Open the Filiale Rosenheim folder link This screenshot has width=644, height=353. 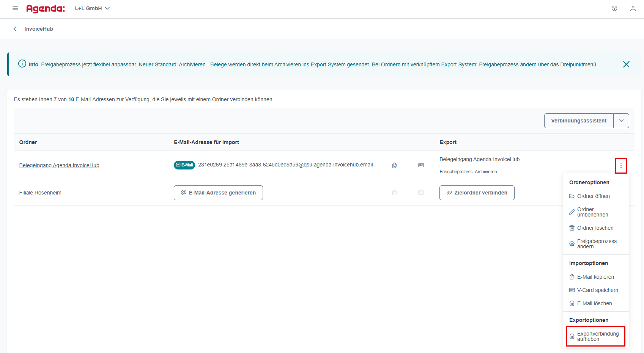(40, 193)
